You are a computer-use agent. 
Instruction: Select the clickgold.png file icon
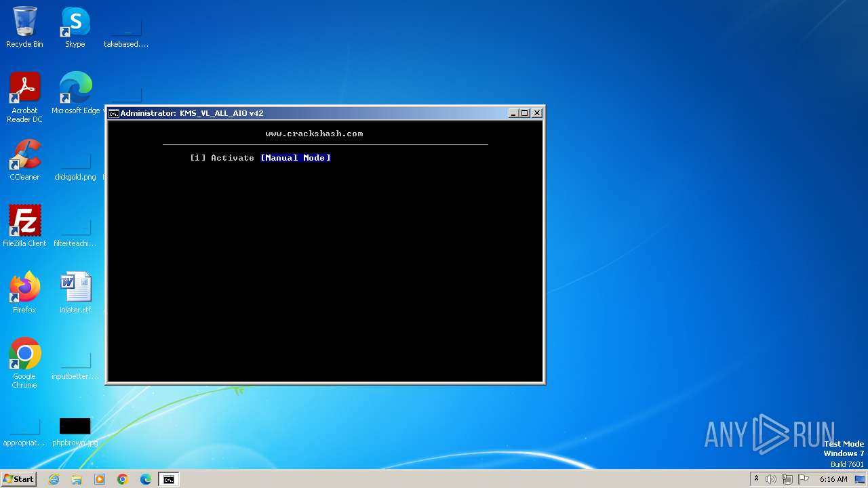pos(75,166)
